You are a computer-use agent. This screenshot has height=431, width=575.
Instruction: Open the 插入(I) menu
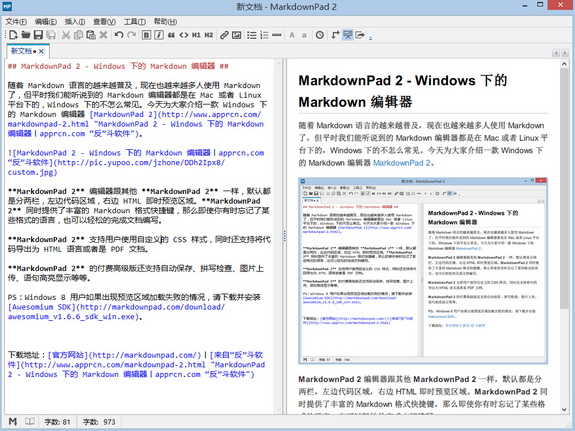pos(75,22)
